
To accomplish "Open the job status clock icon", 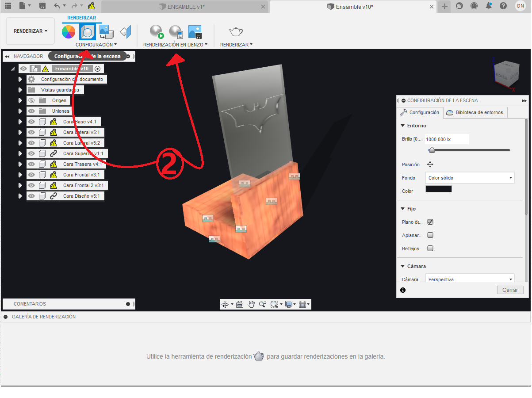I will [474, 6].
